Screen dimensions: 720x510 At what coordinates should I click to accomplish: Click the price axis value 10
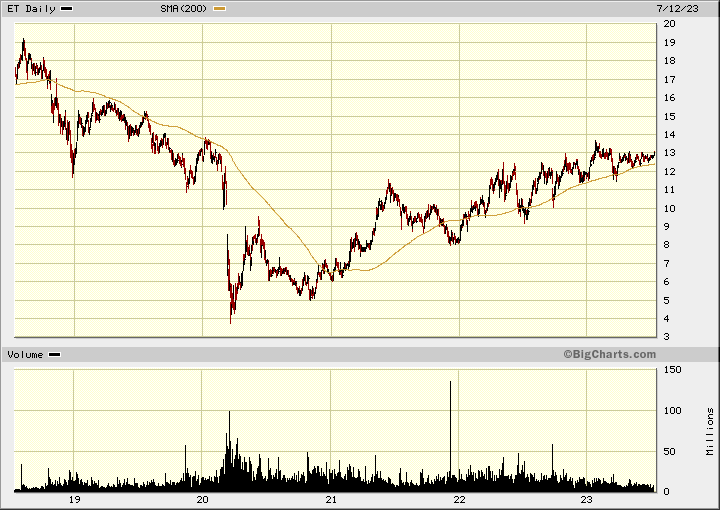click(x=669, y=208)
